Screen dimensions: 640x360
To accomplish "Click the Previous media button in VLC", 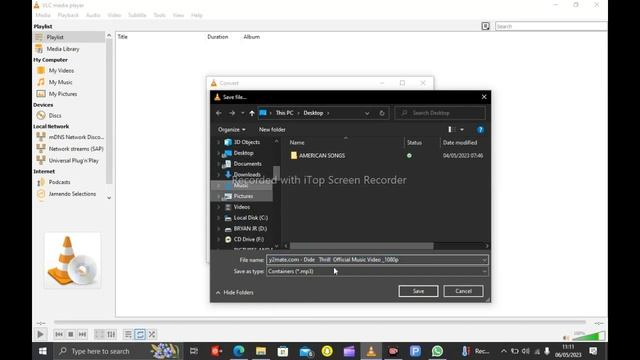I will pyautogui.click(x=59, y=334).
